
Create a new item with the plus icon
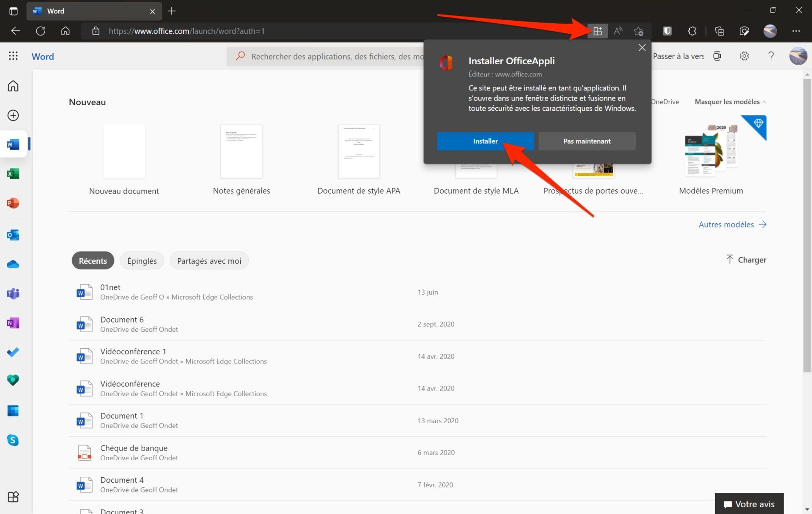tap(13, 115)
